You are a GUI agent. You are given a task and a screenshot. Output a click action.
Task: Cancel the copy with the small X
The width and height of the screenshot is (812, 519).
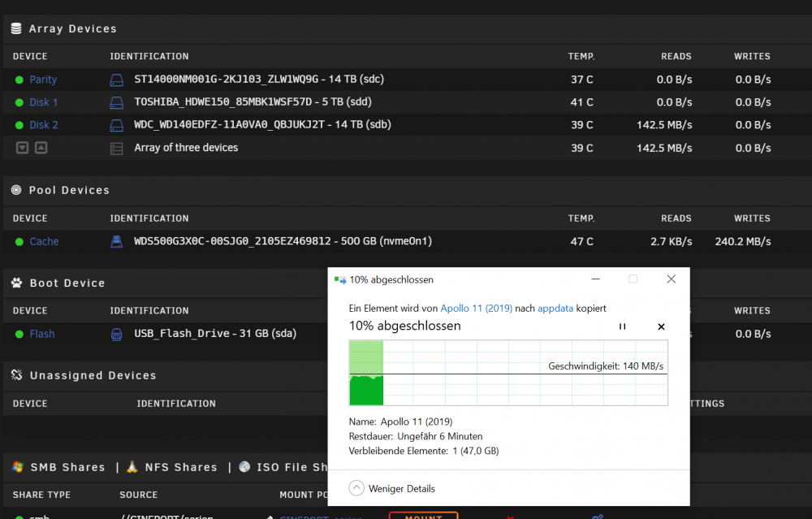coord(661,327)
